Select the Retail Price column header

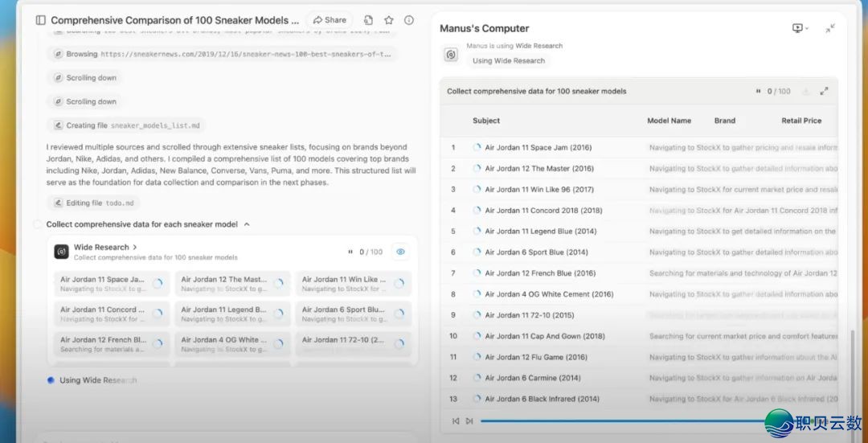coord(801,121)
